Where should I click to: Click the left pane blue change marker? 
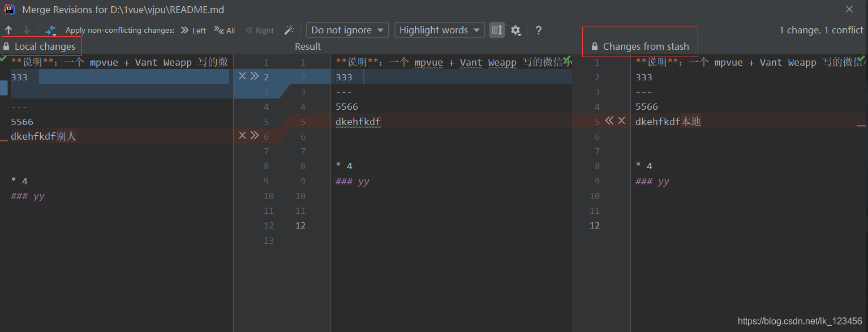coord(3,88)
